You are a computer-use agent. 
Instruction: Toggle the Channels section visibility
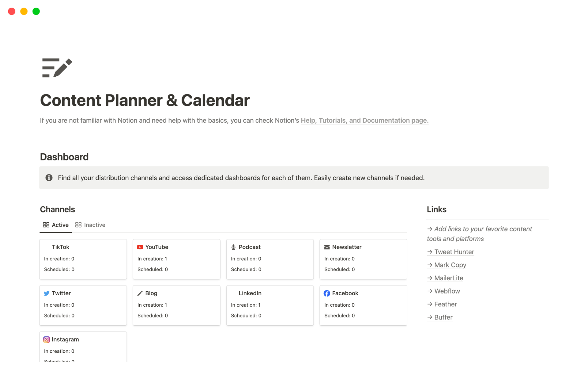[x=58, y=209]
